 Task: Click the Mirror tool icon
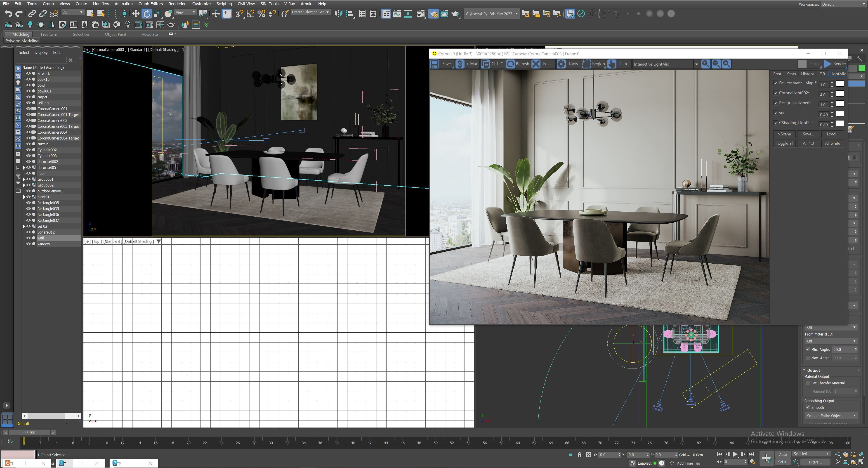(x=338, y=14)
